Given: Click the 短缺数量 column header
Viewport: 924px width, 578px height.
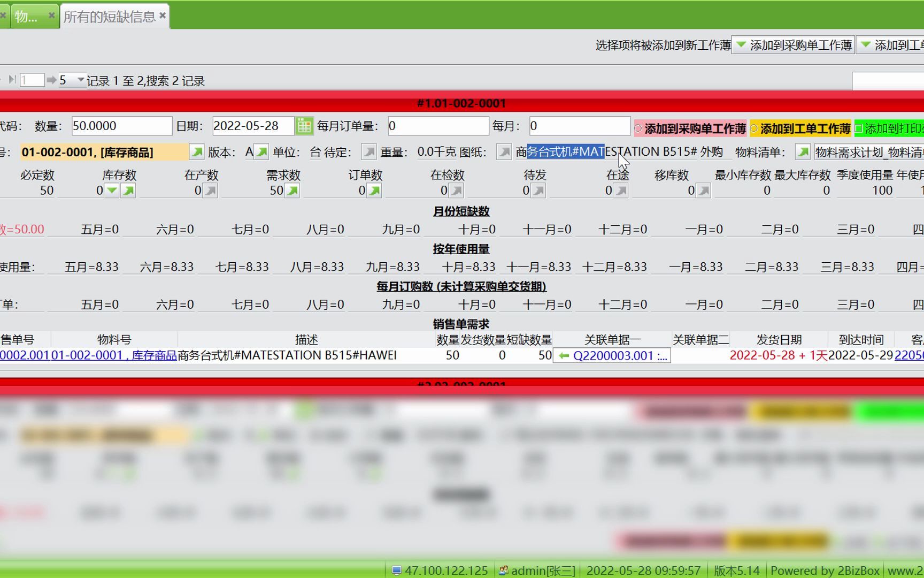Looking at the screenshot, I should point(529,340).
